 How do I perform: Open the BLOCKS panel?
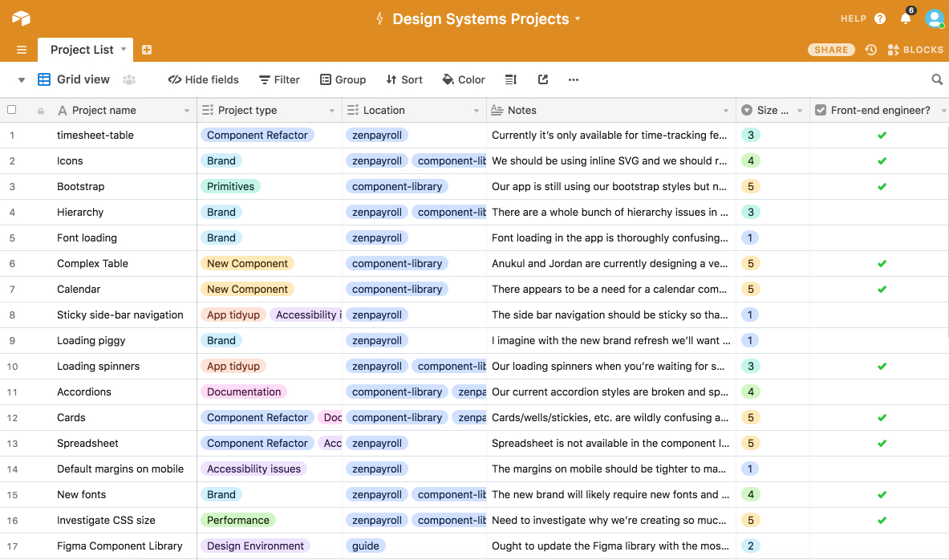point(915,50)
